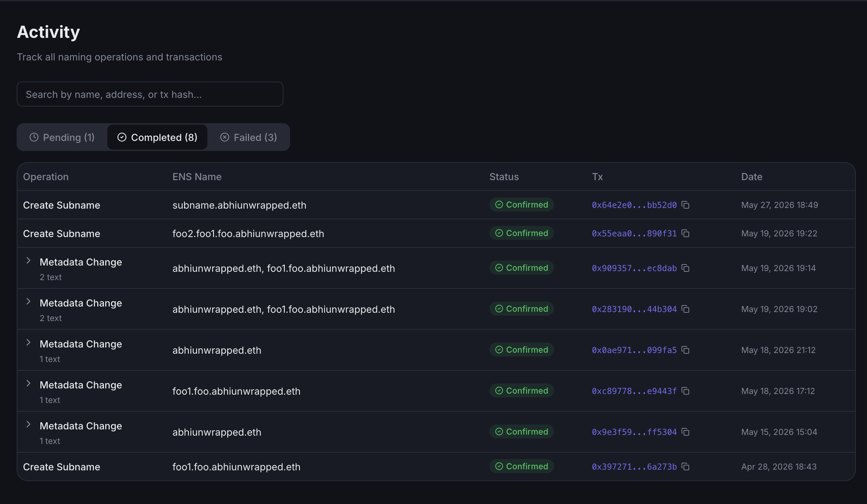Open transaction link 0xc89778...e9443f
Viewport: 867px width, 504px height.
pos(634,391)
